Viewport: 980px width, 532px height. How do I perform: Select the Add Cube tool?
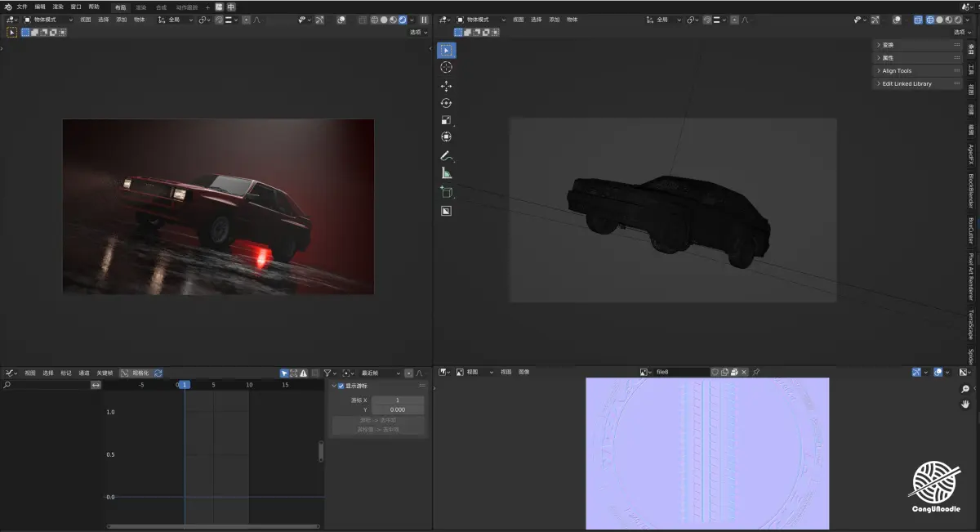tap(447, 192)
